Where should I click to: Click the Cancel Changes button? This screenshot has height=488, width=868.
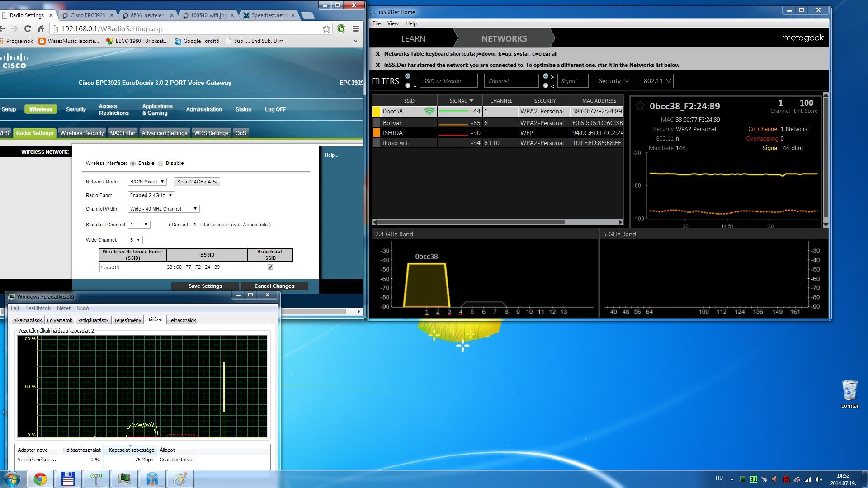coord(274,286)
